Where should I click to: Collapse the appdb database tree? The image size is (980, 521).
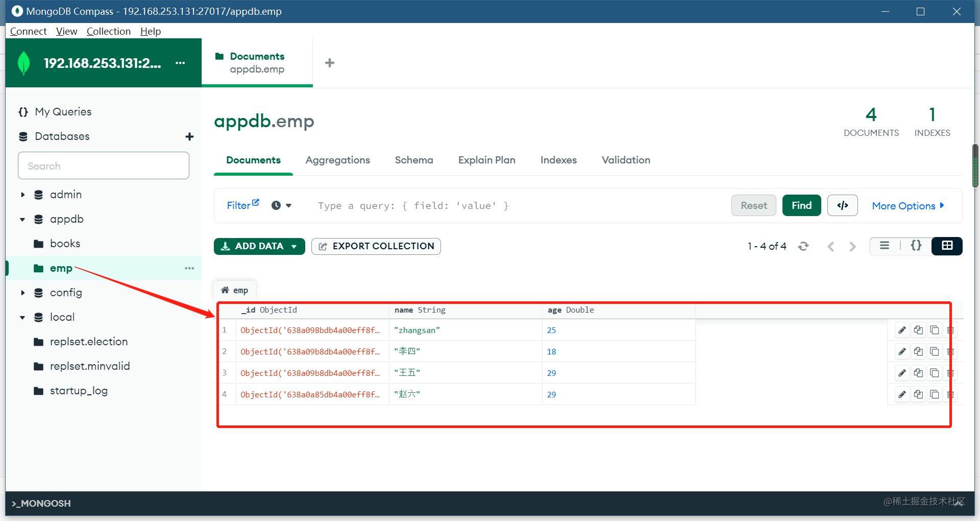(x=22, y=219)
